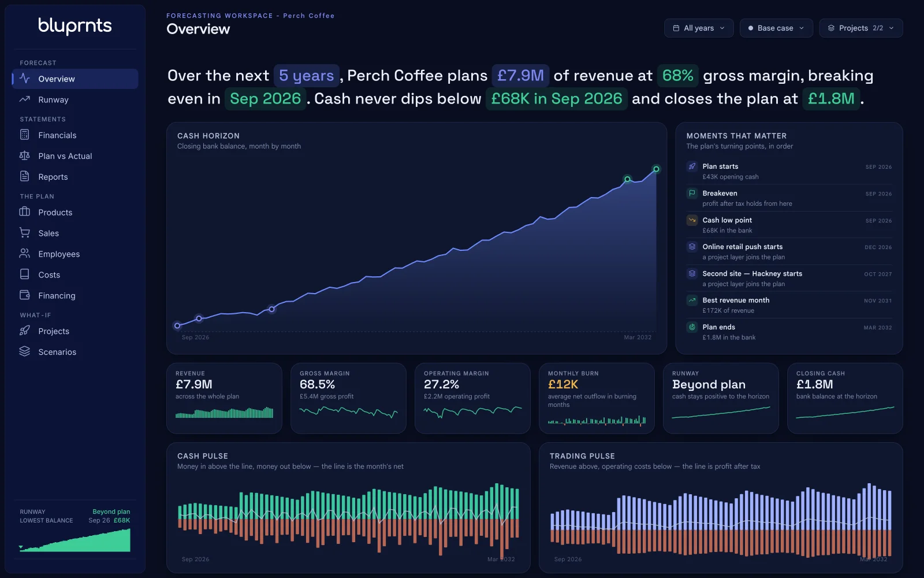Select Products in The Plan menu

click(x=75, y=212)
